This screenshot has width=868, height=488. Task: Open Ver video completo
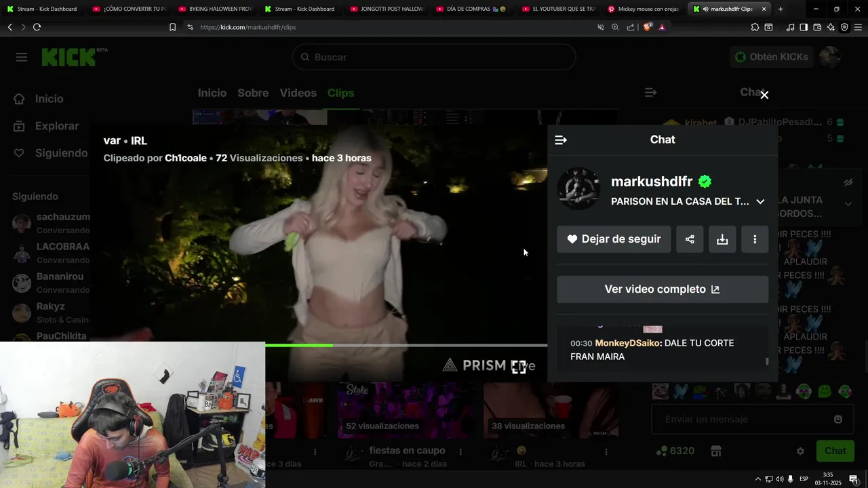[x=663, y=289]
